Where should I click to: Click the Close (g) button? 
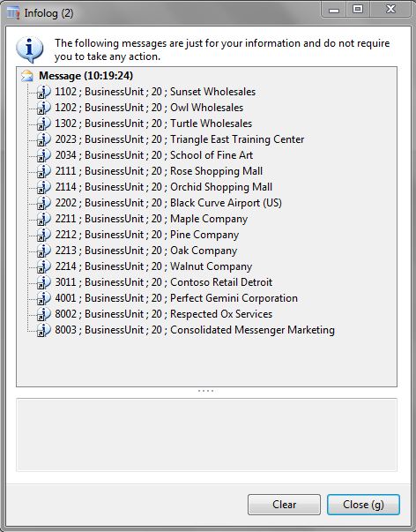coord(363,505)
